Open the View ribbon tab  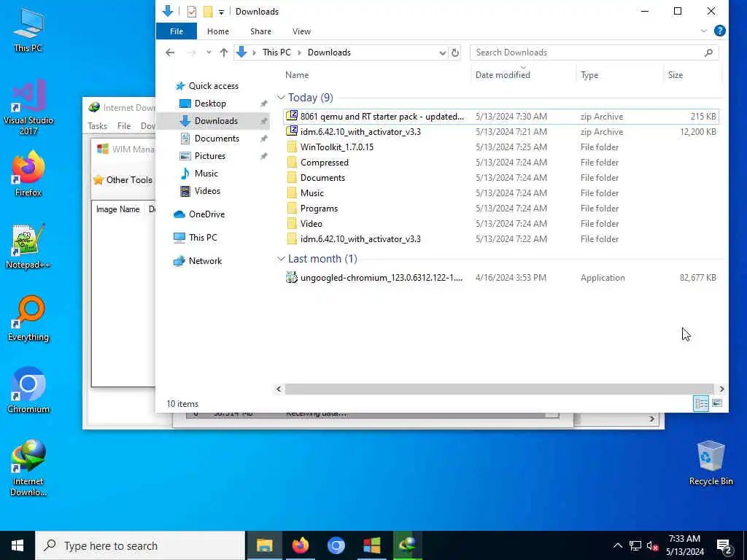tap(301, 31)
